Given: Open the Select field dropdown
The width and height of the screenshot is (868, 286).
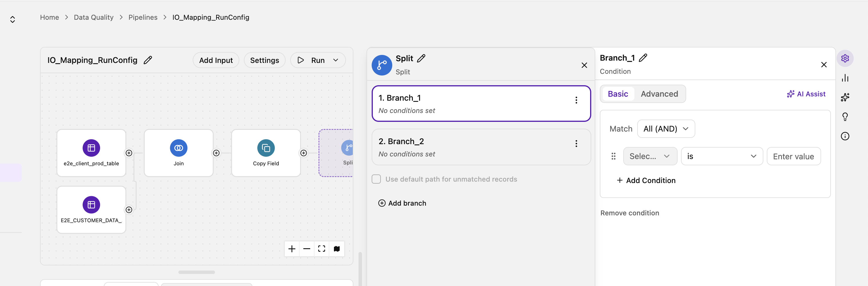Looking at the screenshot, I should 650,156.
